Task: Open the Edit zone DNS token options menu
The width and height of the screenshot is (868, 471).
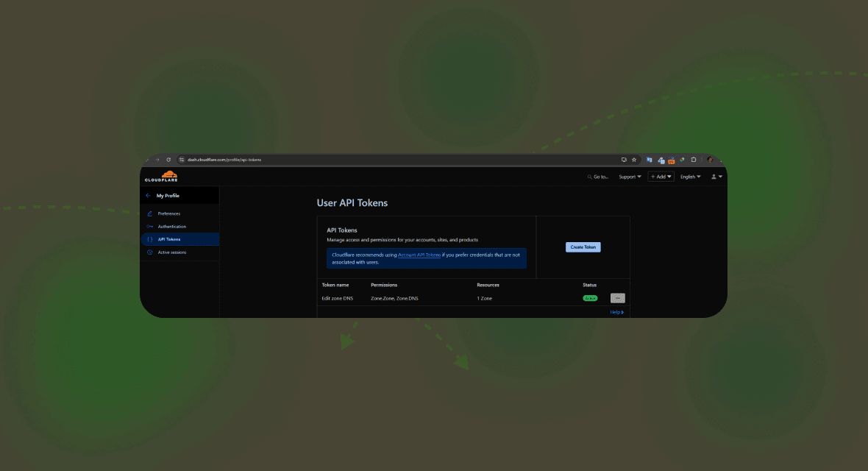Action: (x=618, y=298)
